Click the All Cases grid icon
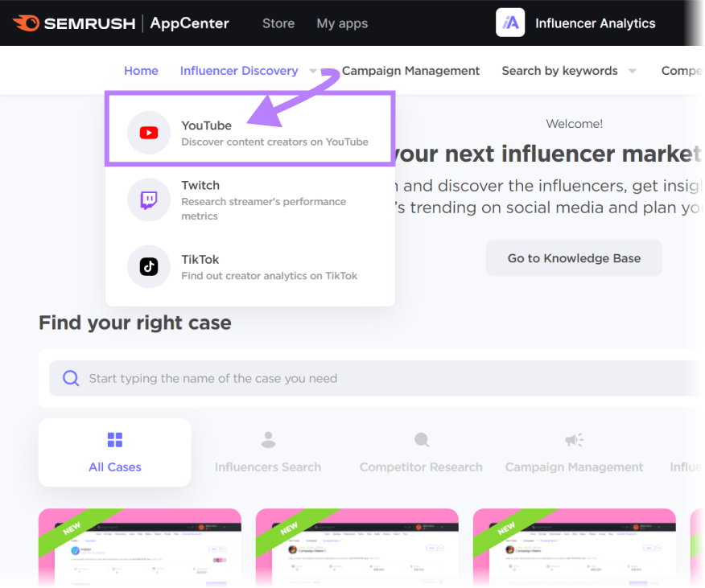 114,439
